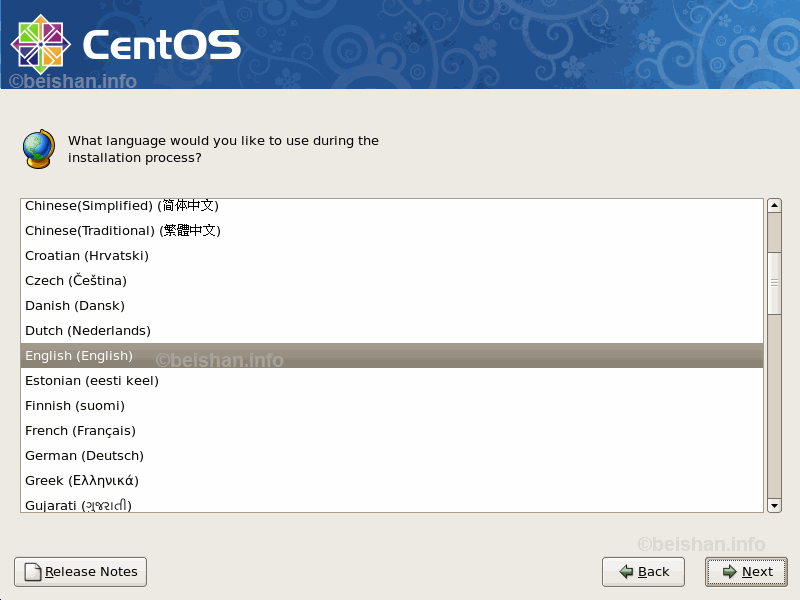Select Finnish (suomi) in the list
This screenshot has width=800, height=600.
[x=75, y=406]
